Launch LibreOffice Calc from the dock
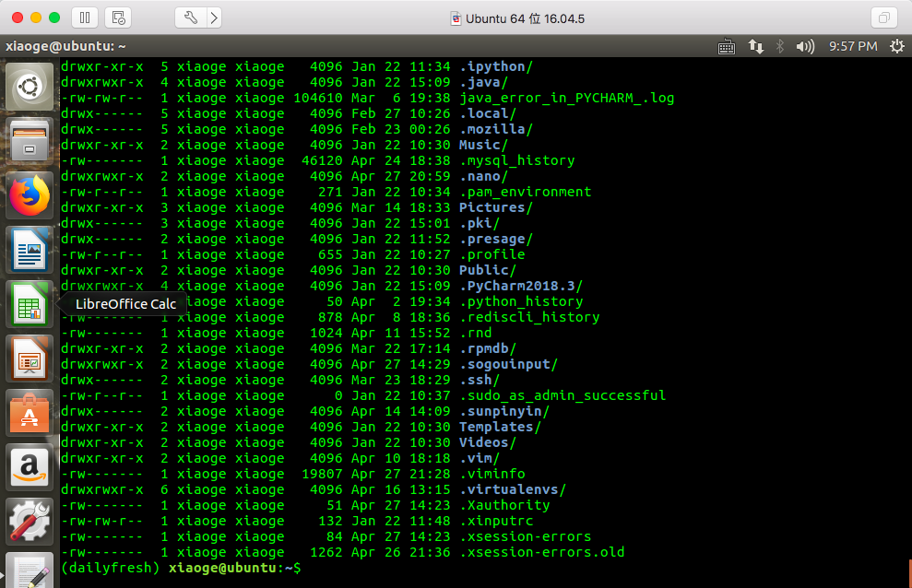The height and width of the screenshot is (588, 912). (30, 304)
